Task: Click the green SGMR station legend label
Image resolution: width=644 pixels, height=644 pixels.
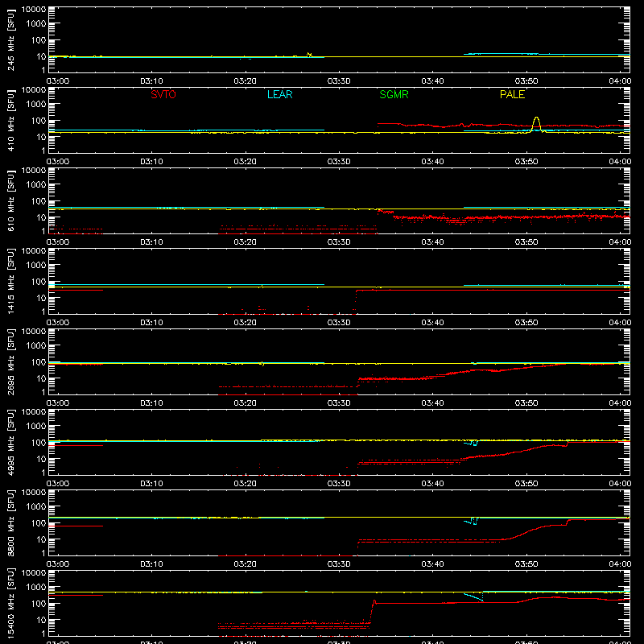Action: [x=394, y=94]
